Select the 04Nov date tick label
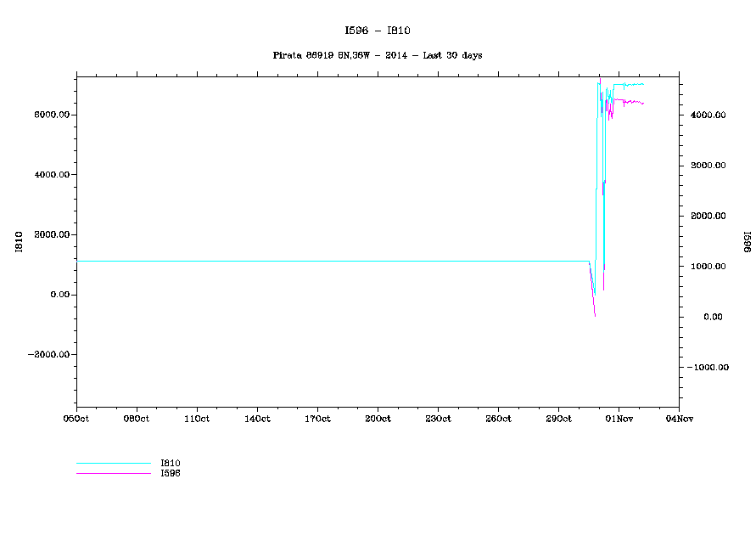Viewport: 756px width, 535px height. click(678, 419)
